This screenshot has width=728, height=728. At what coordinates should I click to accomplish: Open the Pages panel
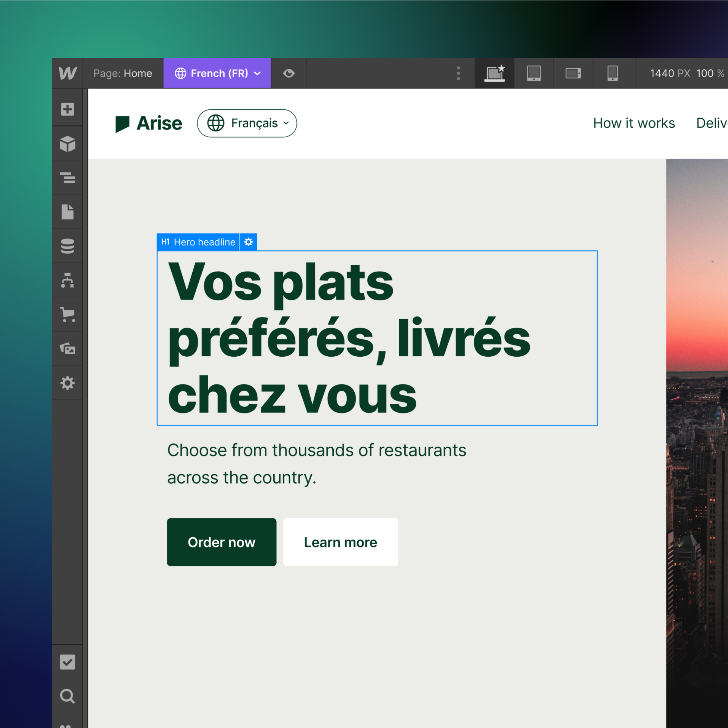68,212
